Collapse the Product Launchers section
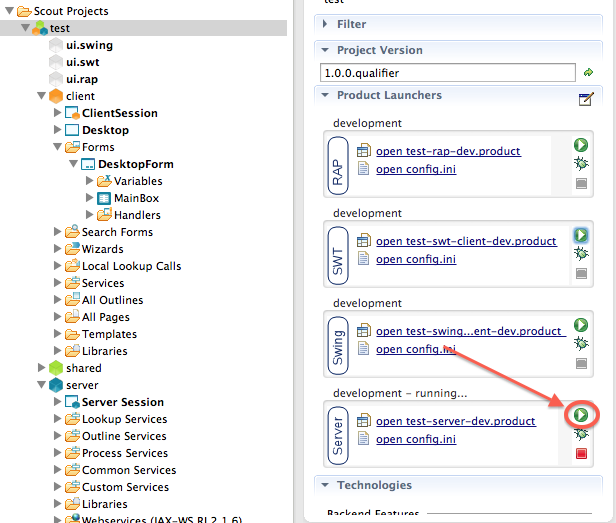 324,95
